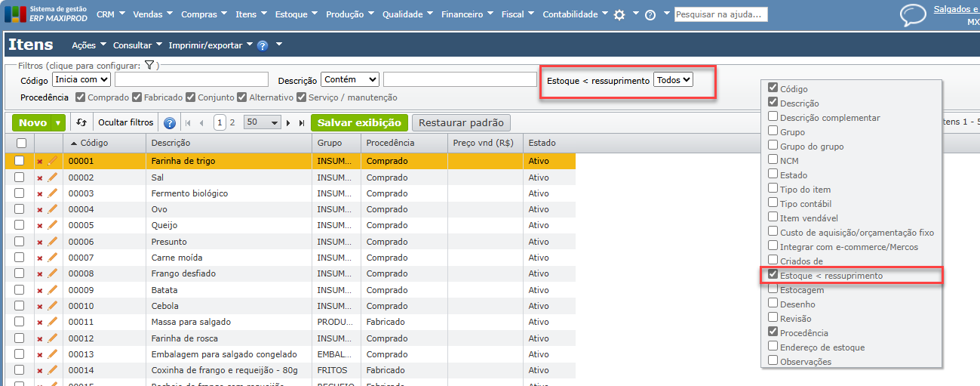Click the red delete X for Sal

coord(40,178)
